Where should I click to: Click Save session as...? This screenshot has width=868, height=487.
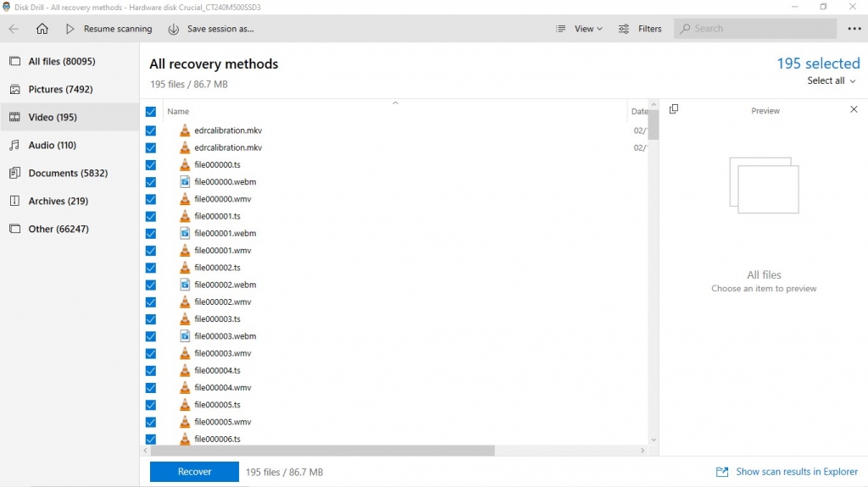[x=220, y=29]
